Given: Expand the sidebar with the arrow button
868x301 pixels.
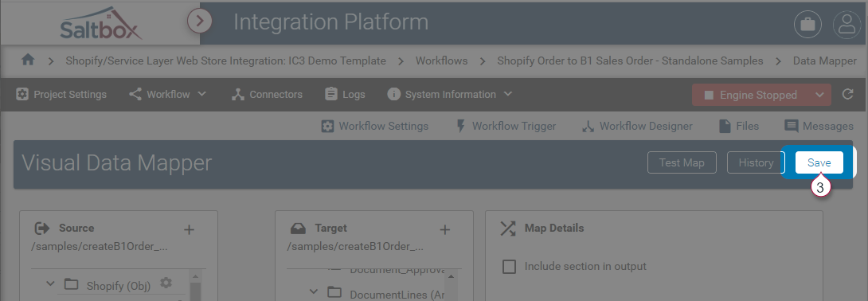Looking at the screenshot, I should [x=200, y=21].
